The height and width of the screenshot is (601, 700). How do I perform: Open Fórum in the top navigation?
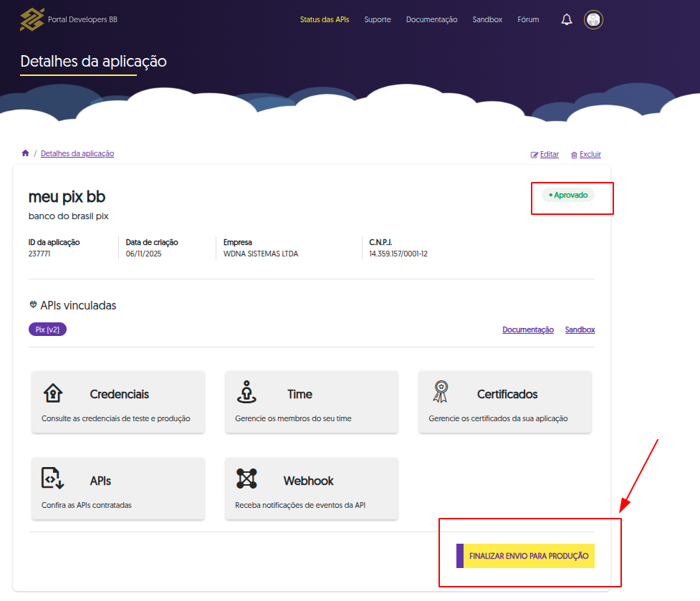(528, 20)
